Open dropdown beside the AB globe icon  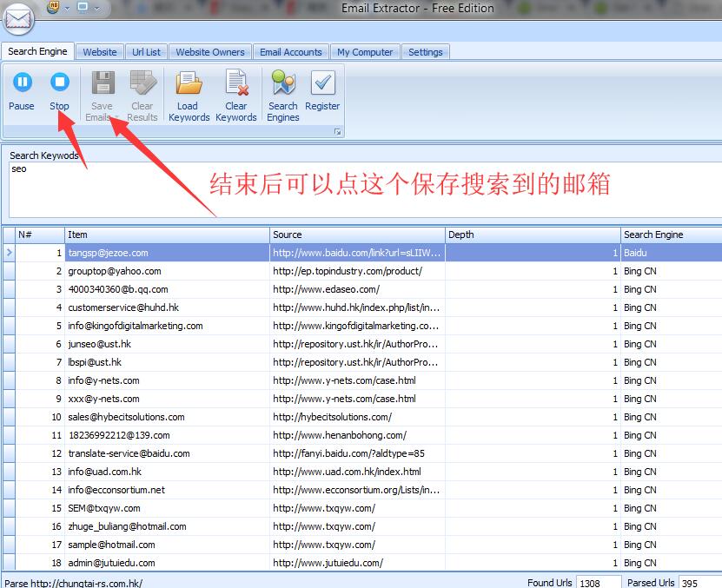coord(67,9)
